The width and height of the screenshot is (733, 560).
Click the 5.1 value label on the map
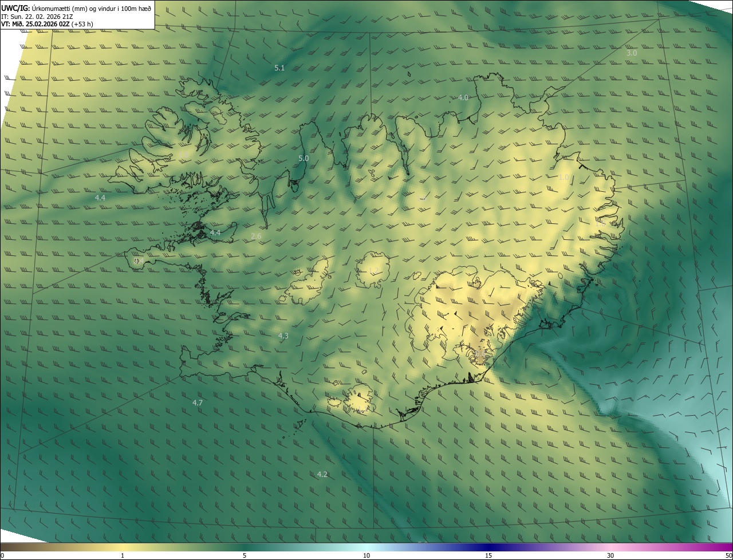click(x=279, y=68)
